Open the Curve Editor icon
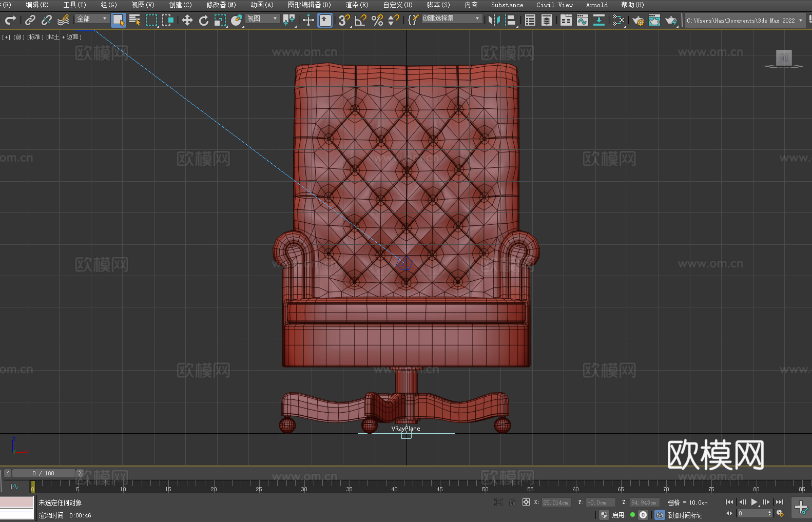The width and height of the screenshot is (812, 522). click(x=583, y=20)
